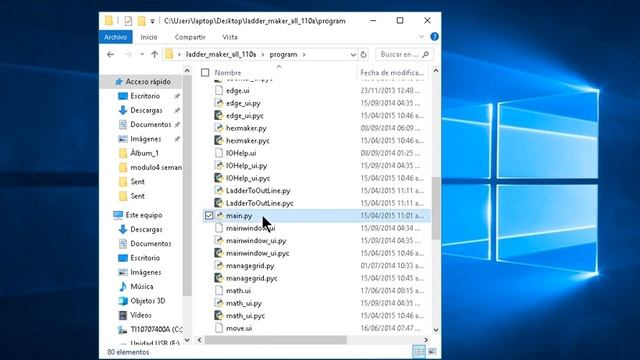Select the math.ui file icon

click(219, 291)
